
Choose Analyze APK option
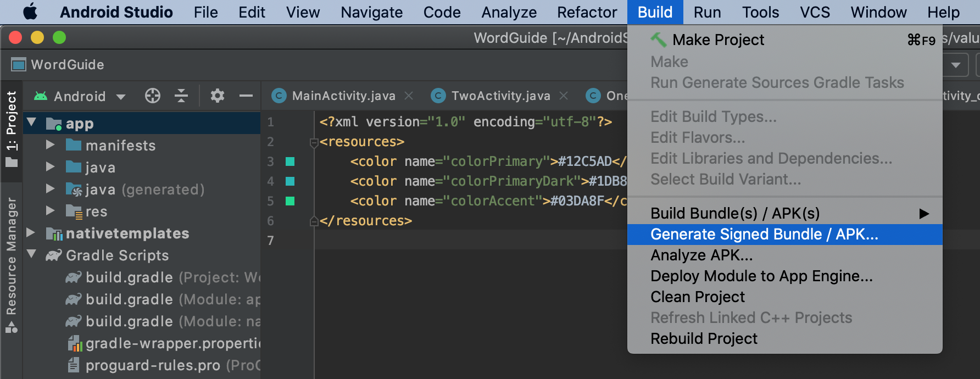coord(784,255)
